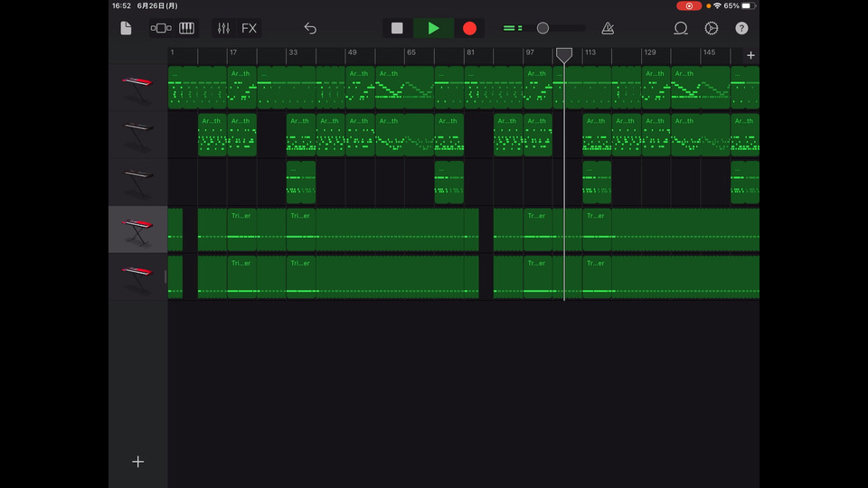Select the fifth track's red keyboard icon
868x488 pixels.
click(137, 277)
